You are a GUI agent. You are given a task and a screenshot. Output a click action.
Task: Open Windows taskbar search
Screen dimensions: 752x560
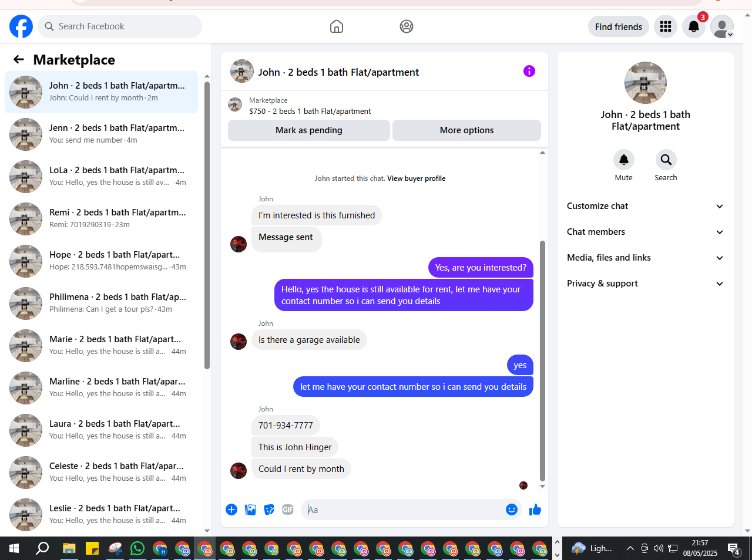click(42, 548)
